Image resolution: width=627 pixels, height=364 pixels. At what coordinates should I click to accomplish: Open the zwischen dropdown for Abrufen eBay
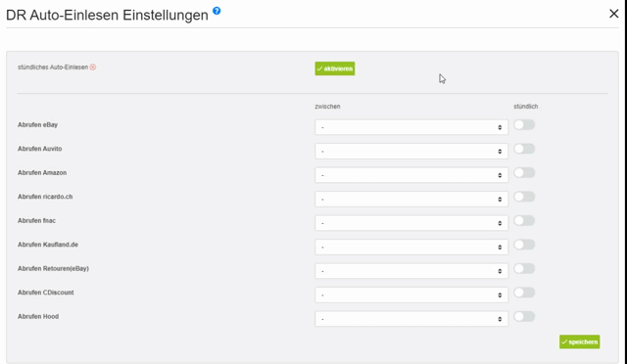411,127
